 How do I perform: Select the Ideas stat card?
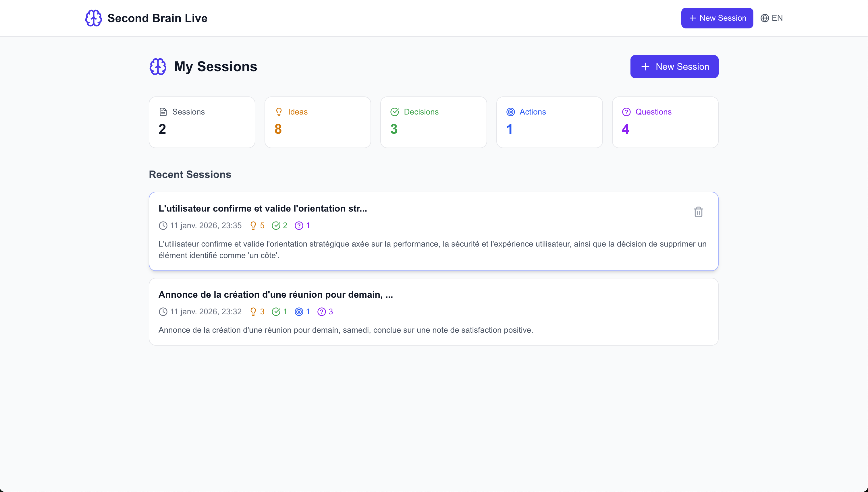(x=317, y=122)
